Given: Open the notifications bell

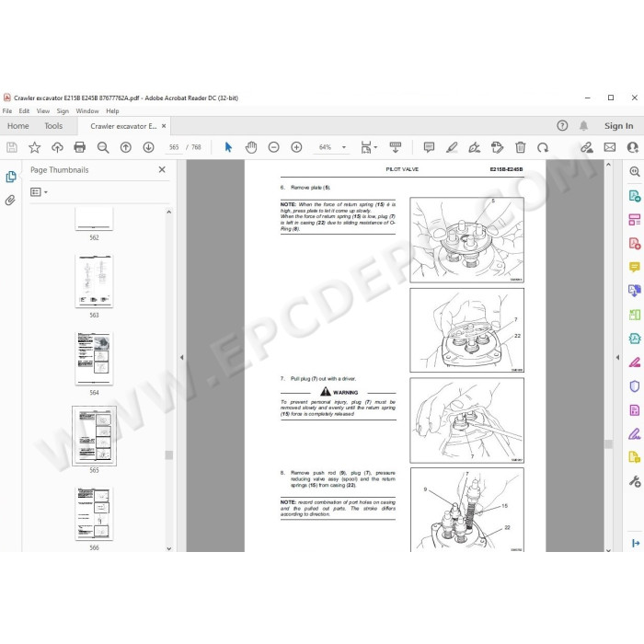Looking at the screenshot, I should [583, 126].
